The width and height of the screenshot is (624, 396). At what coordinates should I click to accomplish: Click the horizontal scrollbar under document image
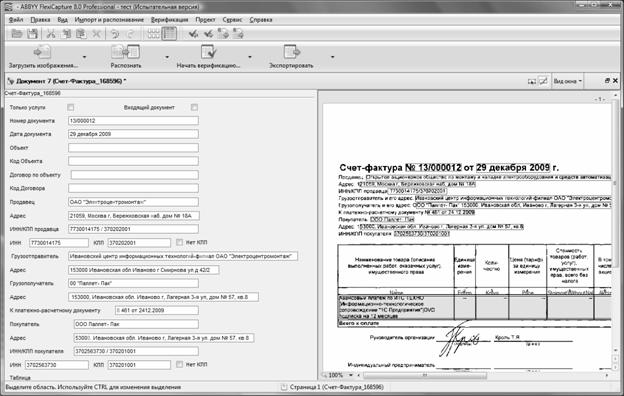click(x=425, y=375)
